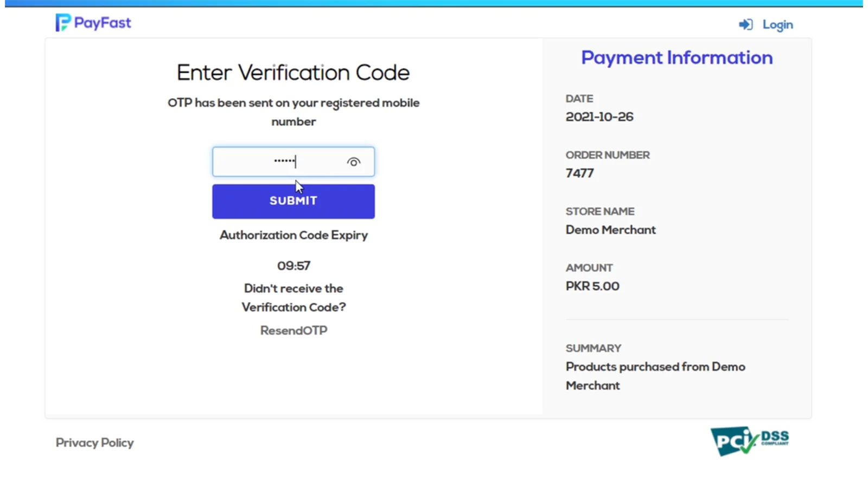Click the PKR 5.00 amount
Image resolution: width=868 pixels, height=488 pixels.
point(592,286)
